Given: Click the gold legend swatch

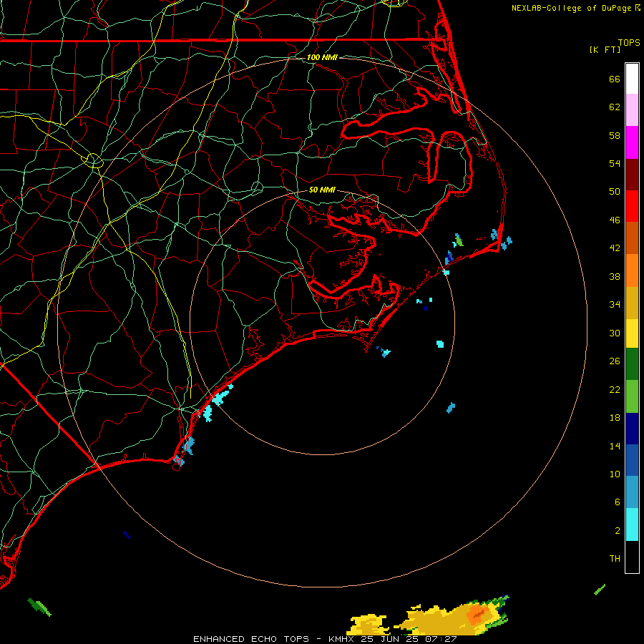Looking at the screenshot, I should point(632,303).
